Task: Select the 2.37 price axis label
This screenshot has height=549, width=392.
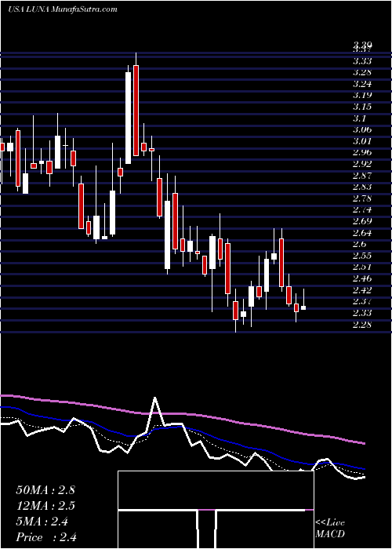Action: (362, 301)
